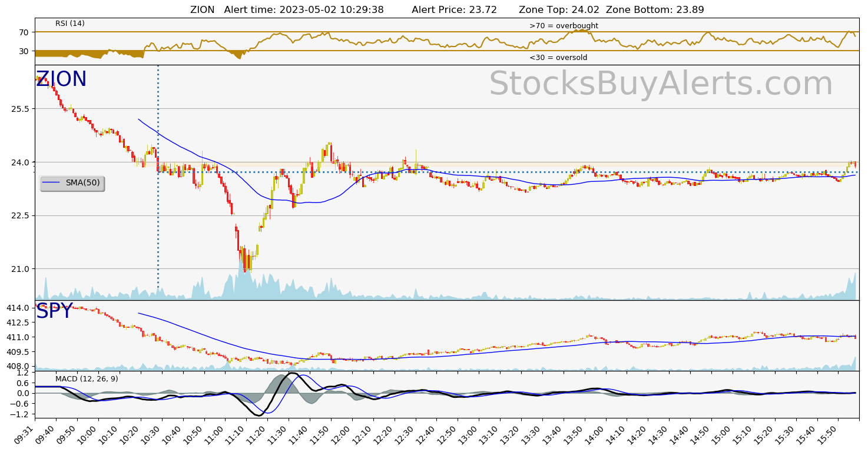868x452 pixels.
Task: Click the '>70 = overbought' annotation
Action: [x=564, y=26]
